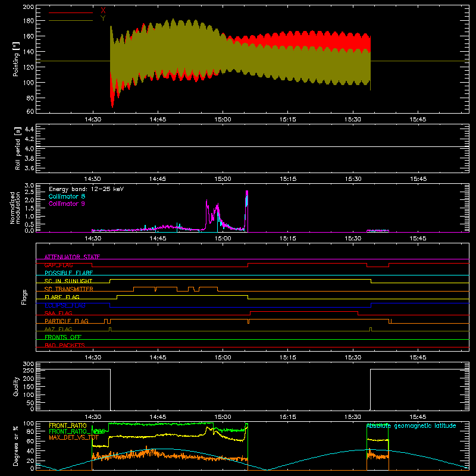Click the 15:00 tick label below Flags panel
This screenshot has width=476, height=476.
223,358
